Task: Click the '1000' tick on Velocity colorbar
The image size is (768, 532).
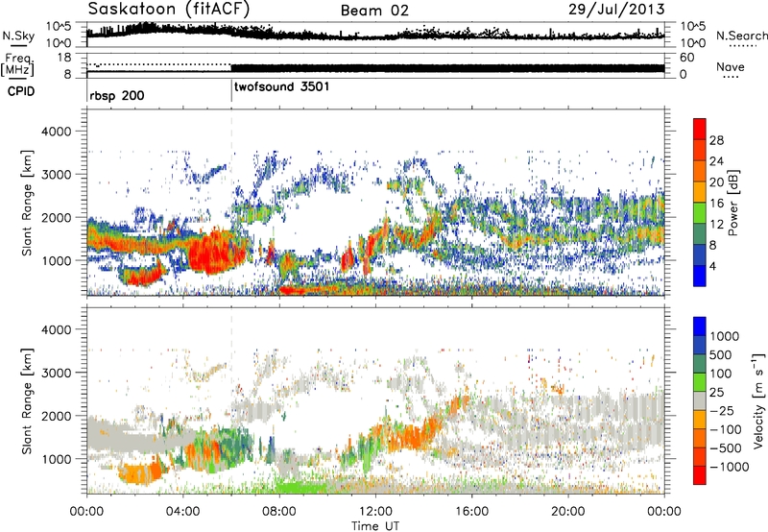Action: point(725,336)
